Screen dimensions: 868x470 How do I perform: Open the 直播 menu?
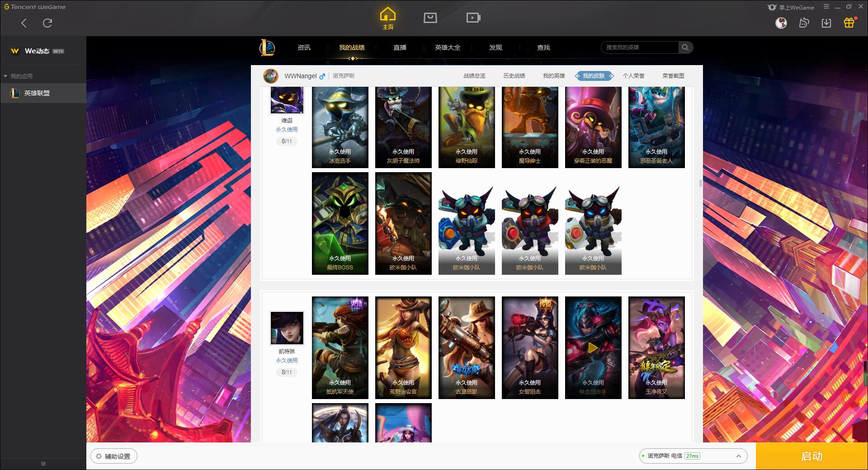[400, 47]
